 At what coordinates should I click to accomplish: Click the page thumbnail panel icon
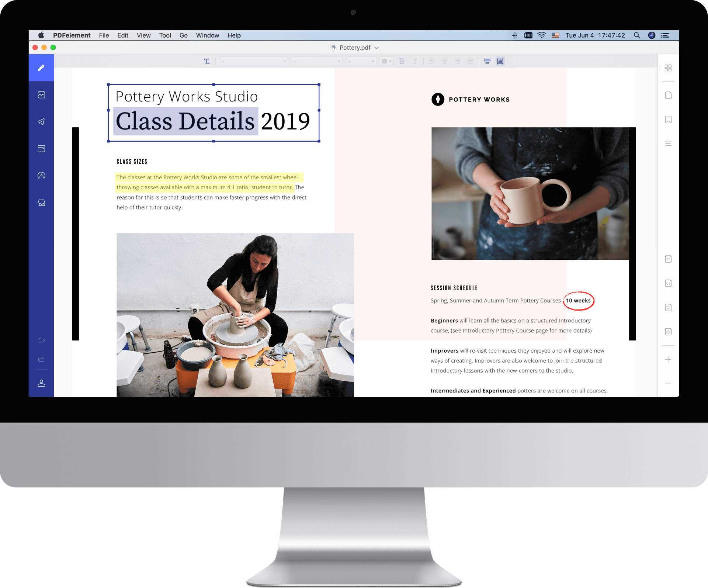click(669, 68)
